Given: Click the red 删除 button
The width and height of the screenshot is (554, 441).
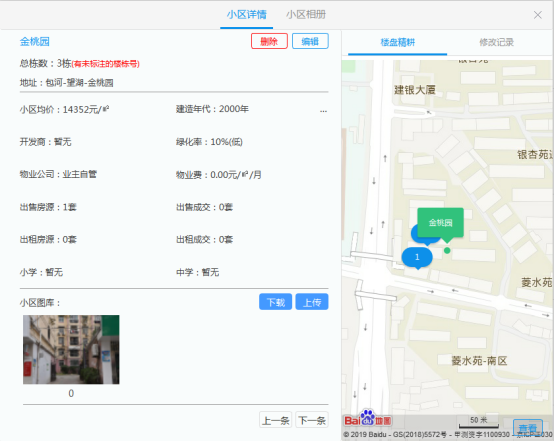Looking at the screenshot, I should point(269,41).
